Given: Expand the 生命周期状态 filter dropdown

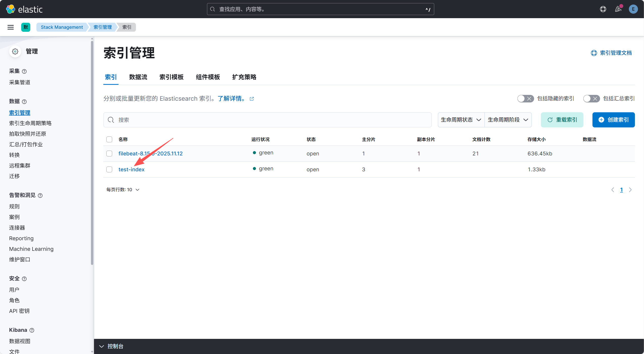Looking at the screenshot, I should click(461, 120).
